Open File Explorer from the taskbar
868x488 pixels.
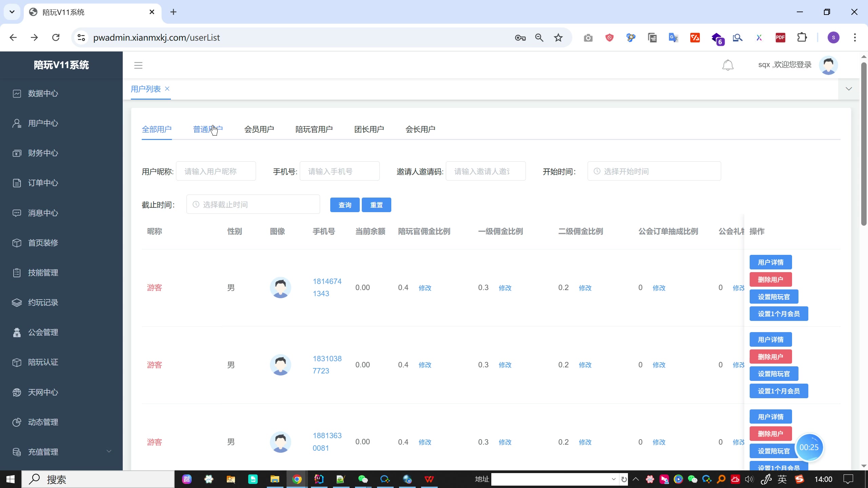(275, 479)
